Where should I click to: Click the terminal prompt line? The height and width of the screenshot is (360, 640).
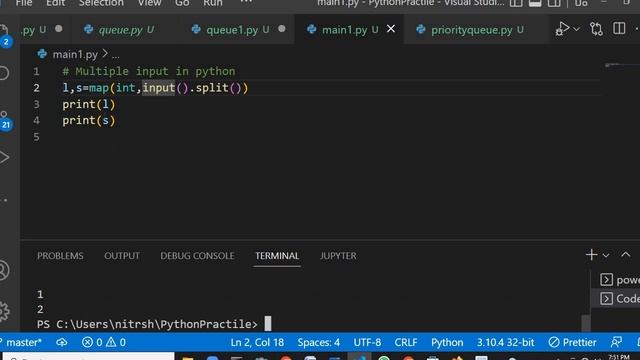coord(153,324)
